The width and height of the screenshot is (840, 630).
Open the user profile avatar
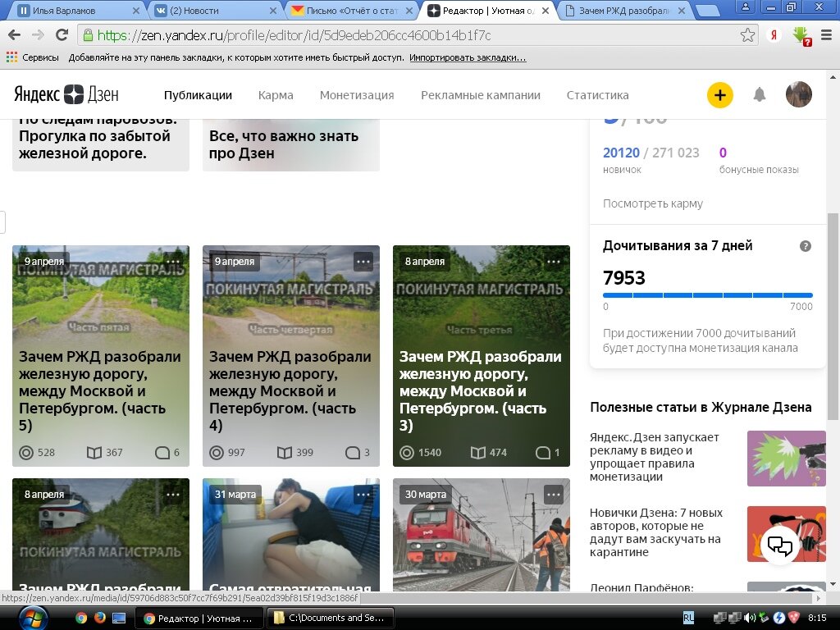(799, 94)
